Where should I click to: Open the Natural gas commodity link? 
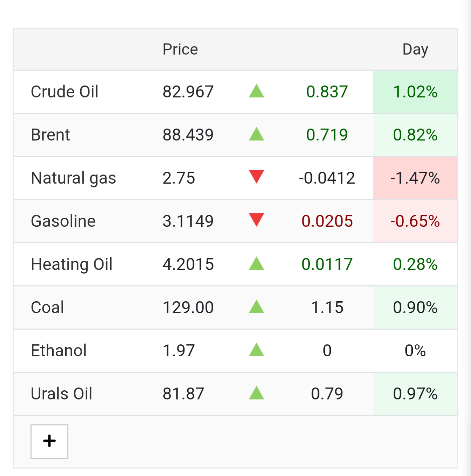tap(73, 178)
